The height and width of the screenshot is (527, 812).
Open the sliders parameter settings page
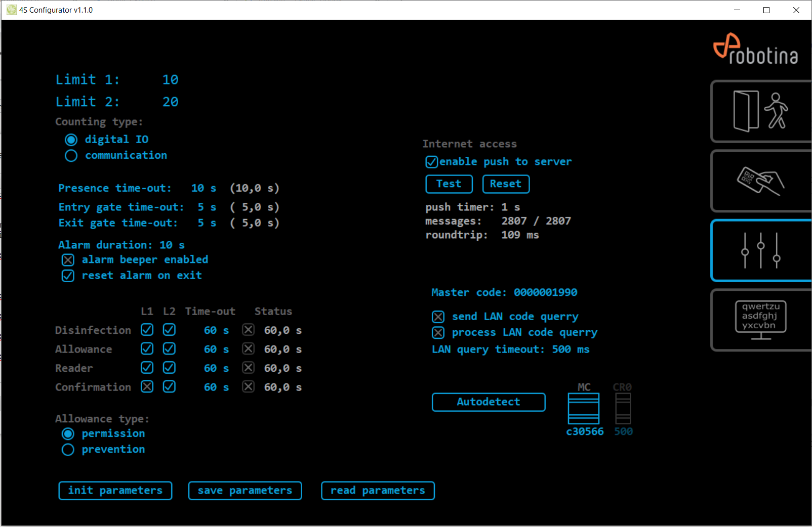pos(760,250)
